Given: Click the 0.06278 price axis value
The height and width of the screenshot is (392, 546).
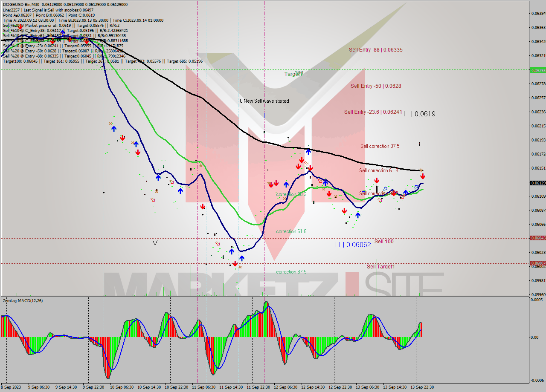Looking at the screenshot, I should tap(538, 84).
